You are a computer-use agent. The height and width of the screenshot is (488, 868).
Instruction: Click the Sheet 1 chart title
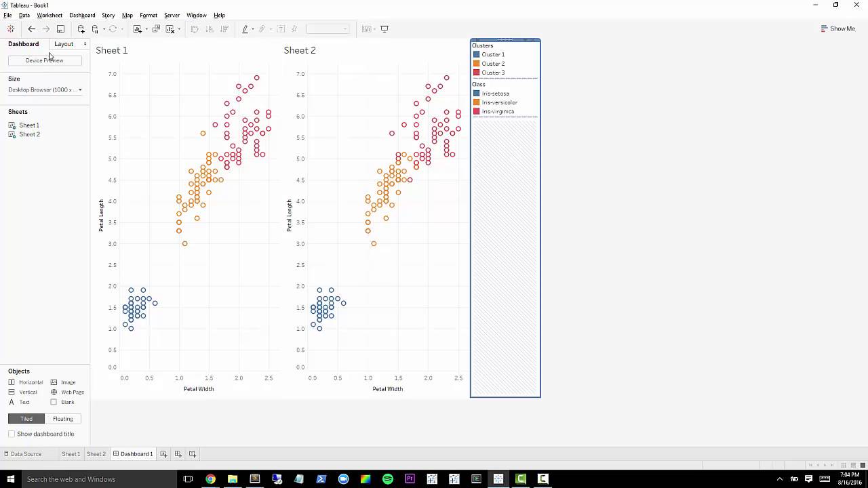click(112, 50)
